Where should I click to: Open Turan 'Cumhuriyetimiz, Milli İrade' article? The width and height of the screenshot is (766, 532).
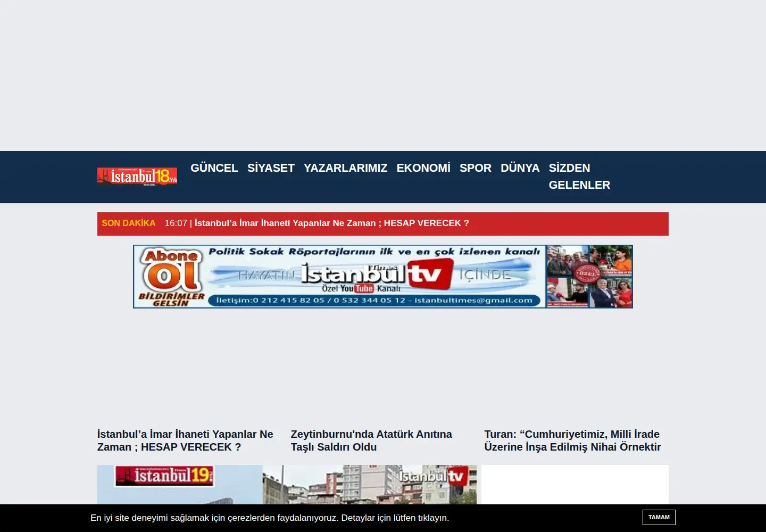pos(573,440)
